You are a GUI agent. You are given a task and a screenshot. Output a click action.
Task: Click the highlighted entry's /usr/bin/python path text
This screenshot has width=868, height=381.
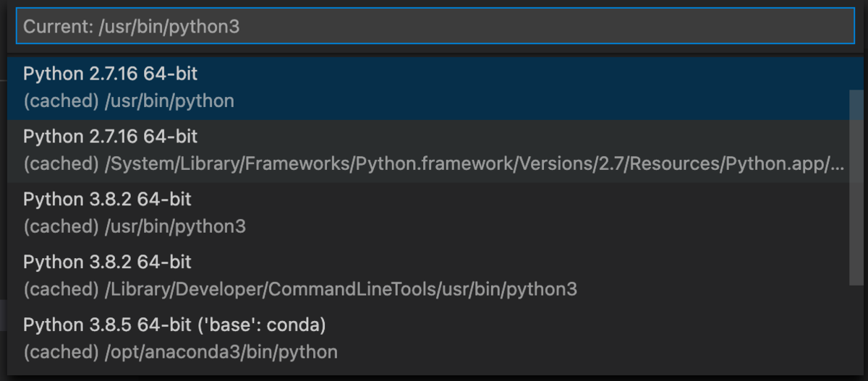[169, 101]
